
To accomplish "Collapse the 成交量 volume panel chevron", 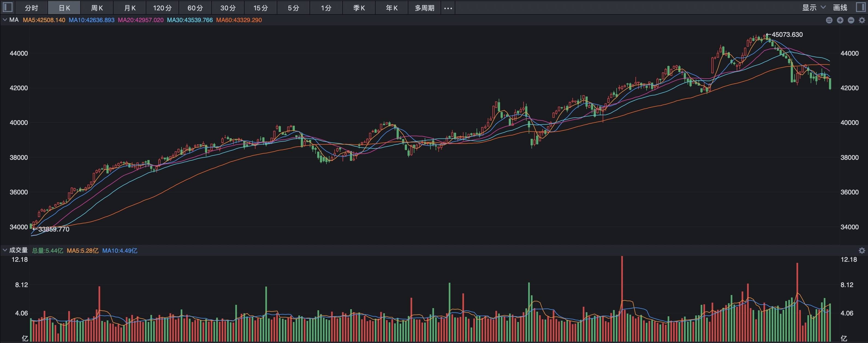I will (5, 250).
